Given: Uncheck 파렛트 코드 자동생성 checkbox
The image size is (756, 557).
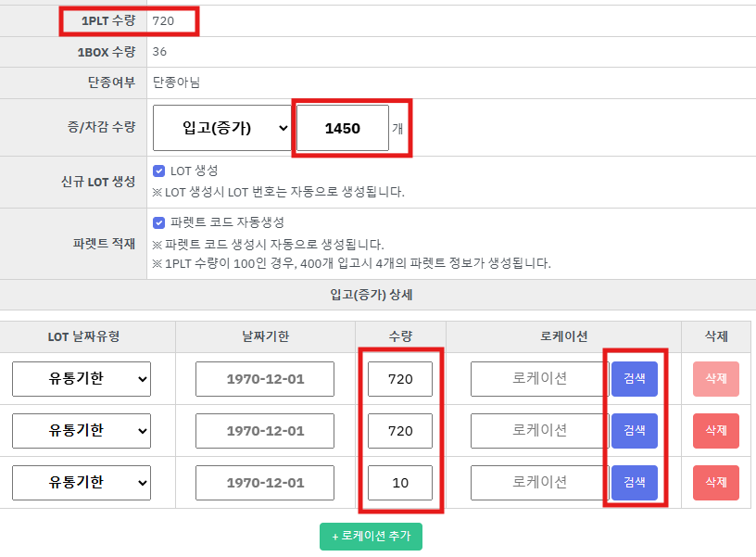Looking at the screenshot, I should click(x=159, y=223).
